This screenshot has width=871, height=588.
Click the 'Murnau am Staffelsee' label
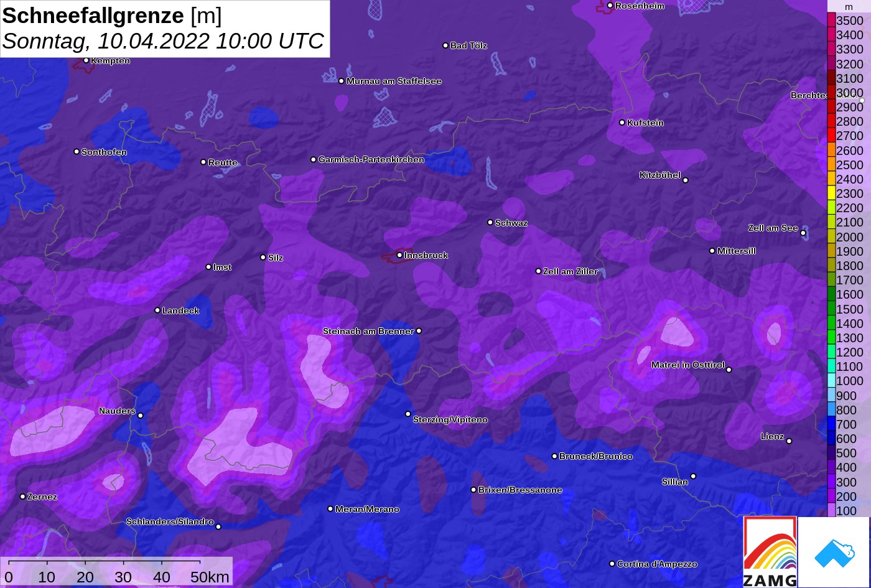pyautogui.click(x=394, y=81)
